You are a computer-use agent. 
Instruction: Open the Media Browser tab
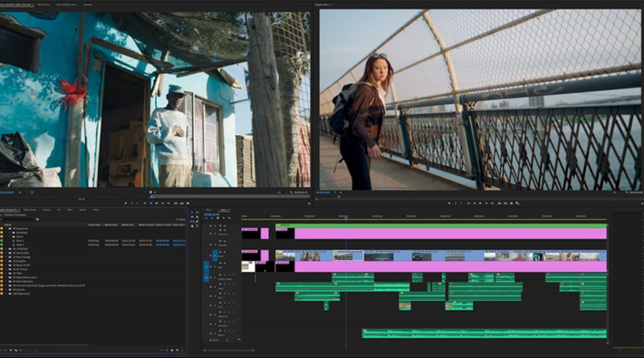[30, 210]
